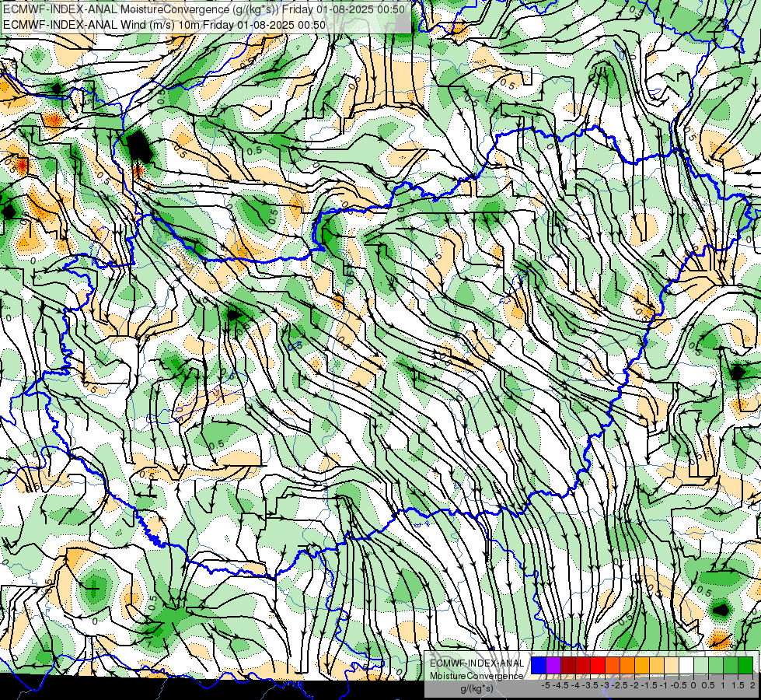The height and width of the screenshot is (700, 761).
Task: Click the darkest green legend swatch
Action: point(745,666)
